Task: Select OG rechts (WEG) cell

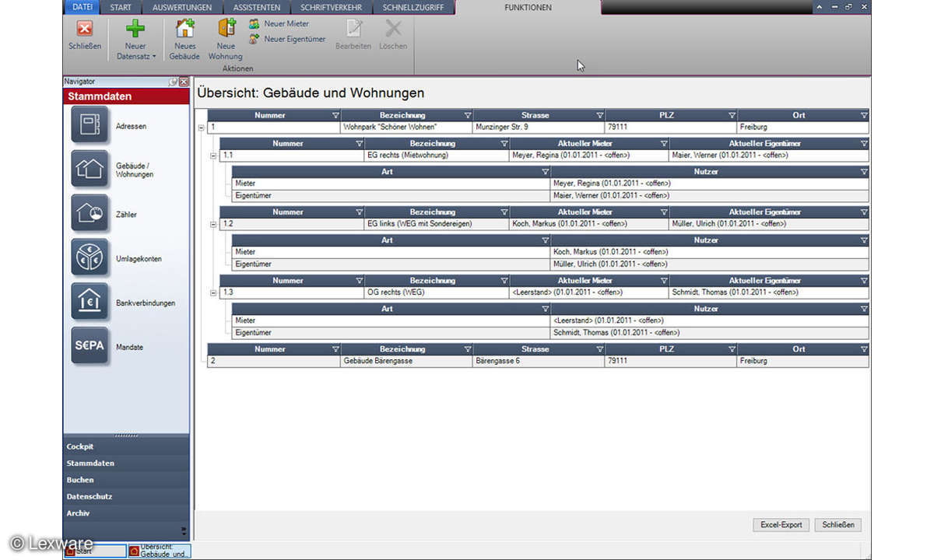Action: (x=437, y=292)
